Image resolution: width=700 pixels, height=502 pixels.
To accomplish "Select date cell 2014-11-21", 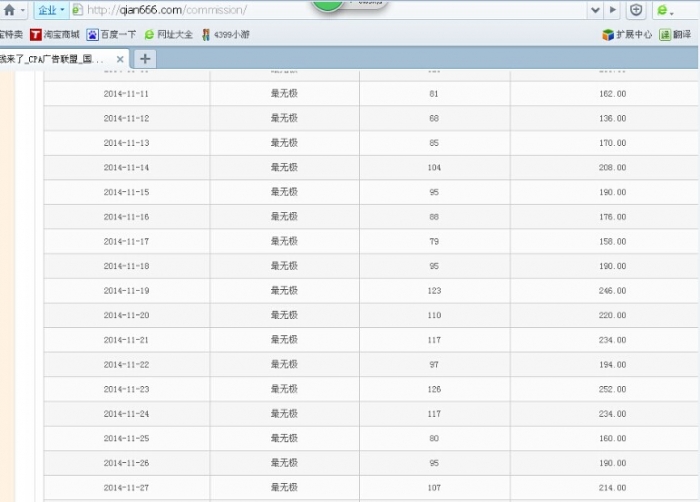I will coord(126,340).
